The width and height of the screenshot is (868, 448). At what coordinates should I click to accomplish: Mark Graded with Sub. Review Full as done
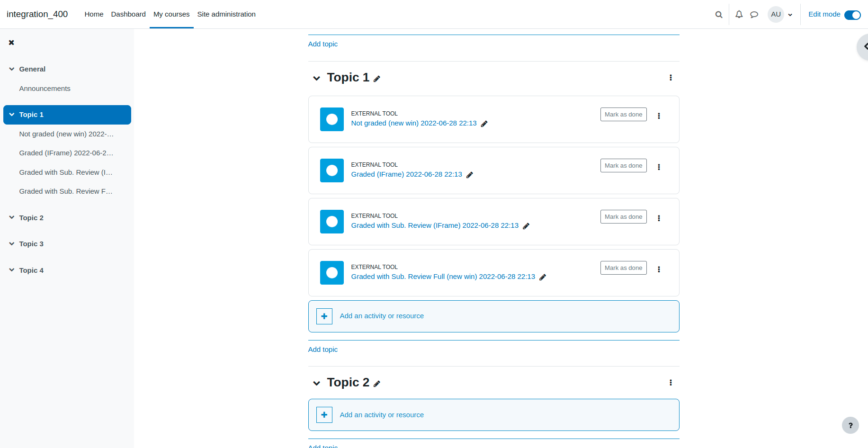coord(623,268)
